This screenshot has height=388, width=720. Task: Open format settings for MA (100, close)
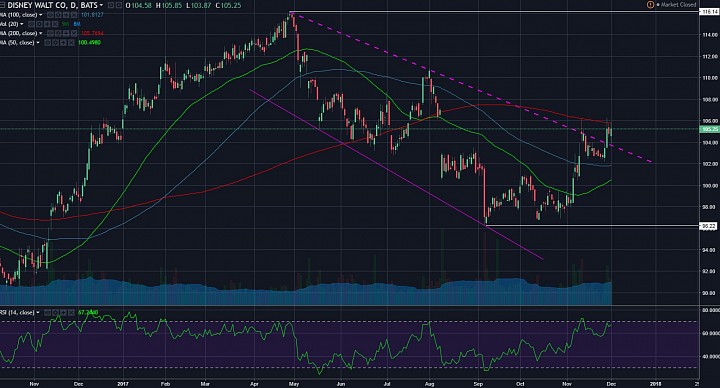point(58,15)
